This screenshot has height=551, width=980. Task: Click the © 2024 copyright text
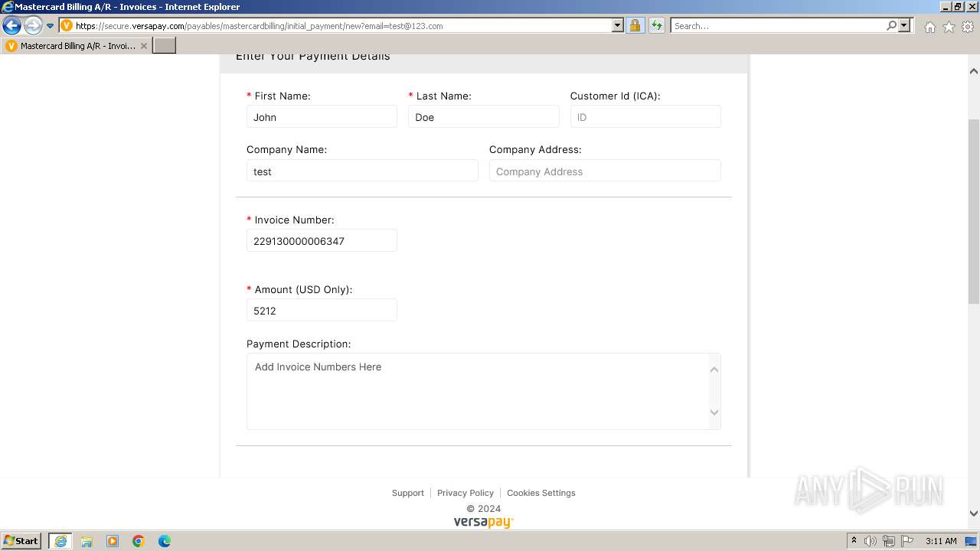484,508
